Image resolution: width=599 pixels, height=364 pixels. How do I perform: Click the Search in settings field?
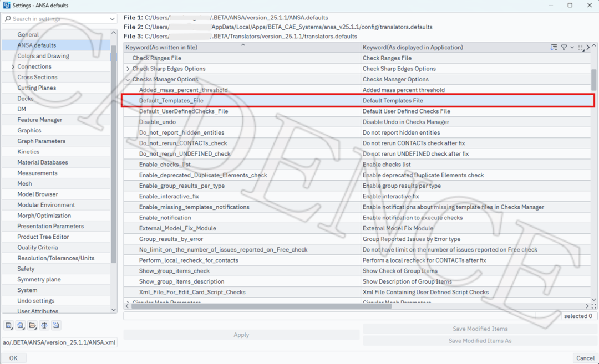click(59, 19)
